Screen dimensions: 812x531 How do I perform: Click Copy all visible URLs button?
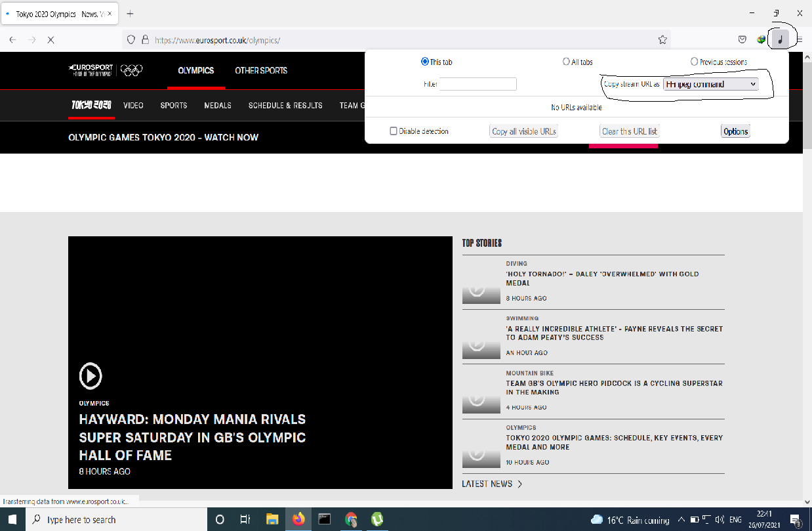point(524,131)
